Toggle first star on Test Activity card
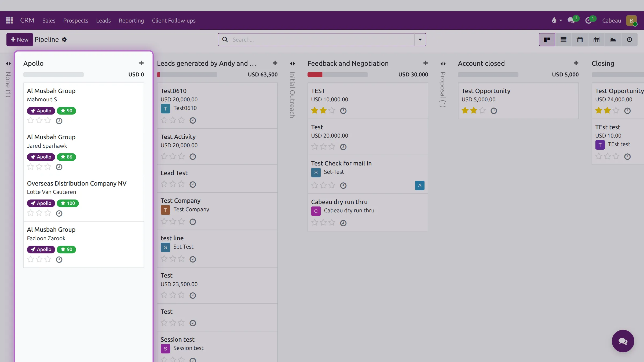 [164, 156]
